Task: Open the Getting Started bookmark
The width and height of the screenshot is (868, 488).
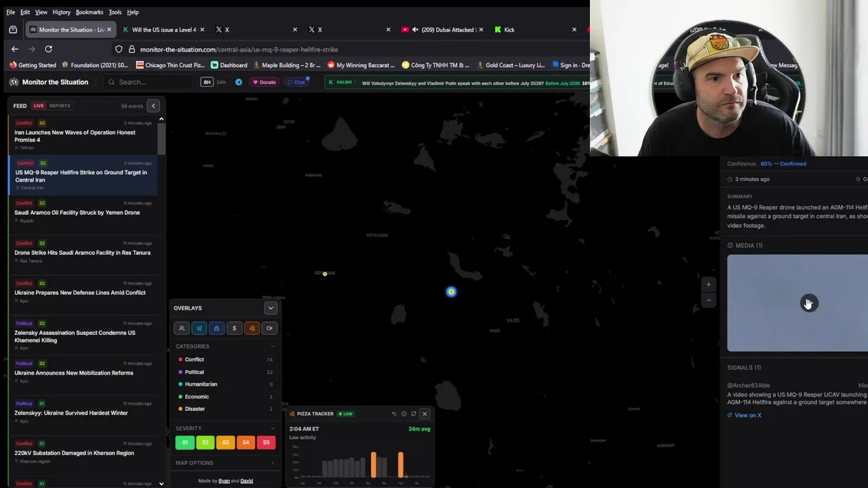Action: (x=33, y=65)
